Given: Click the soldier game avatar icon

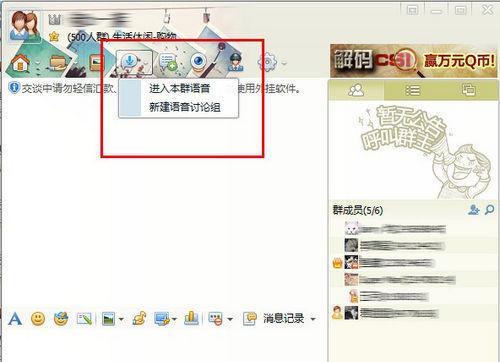Looking at the screenshot, I should (x=236, y=62).
